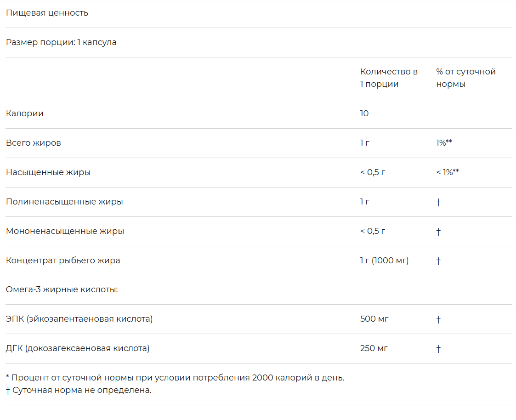Click the 'Количество в 1 порции' column header
516x420 pixels.
coord(388,78)
